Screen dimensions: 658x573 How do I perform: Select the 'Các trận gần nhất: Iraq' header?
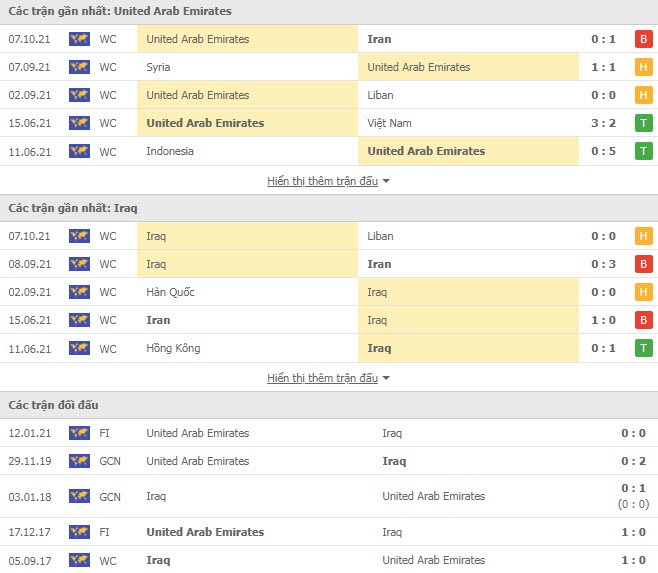73,208
